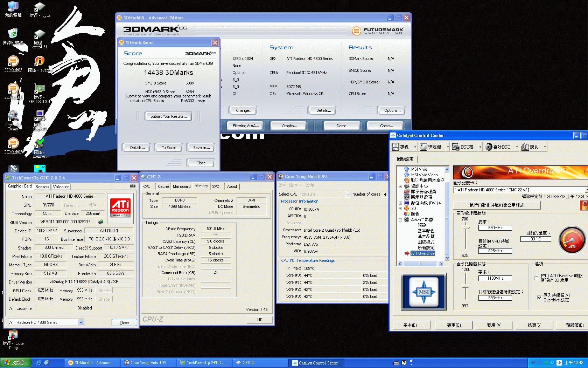
Task: Expand the 3D tree node
Action: click(x=400, y=209)
